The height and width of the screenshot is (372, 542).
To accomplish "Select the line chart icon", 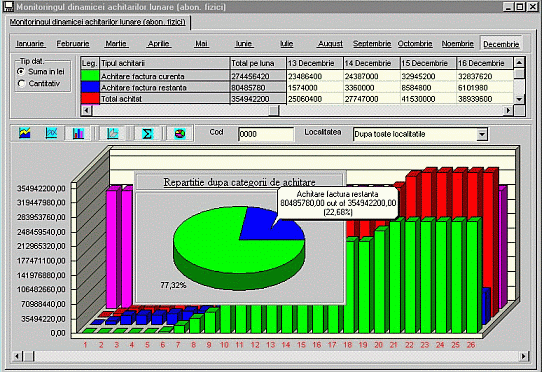I will coord(52,133).
